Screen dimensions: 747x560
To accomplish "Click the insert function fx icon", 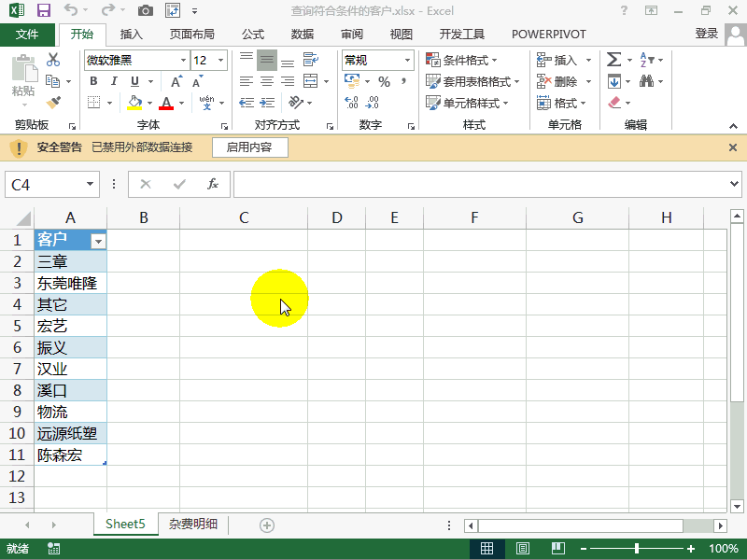I will pos(213,184).
